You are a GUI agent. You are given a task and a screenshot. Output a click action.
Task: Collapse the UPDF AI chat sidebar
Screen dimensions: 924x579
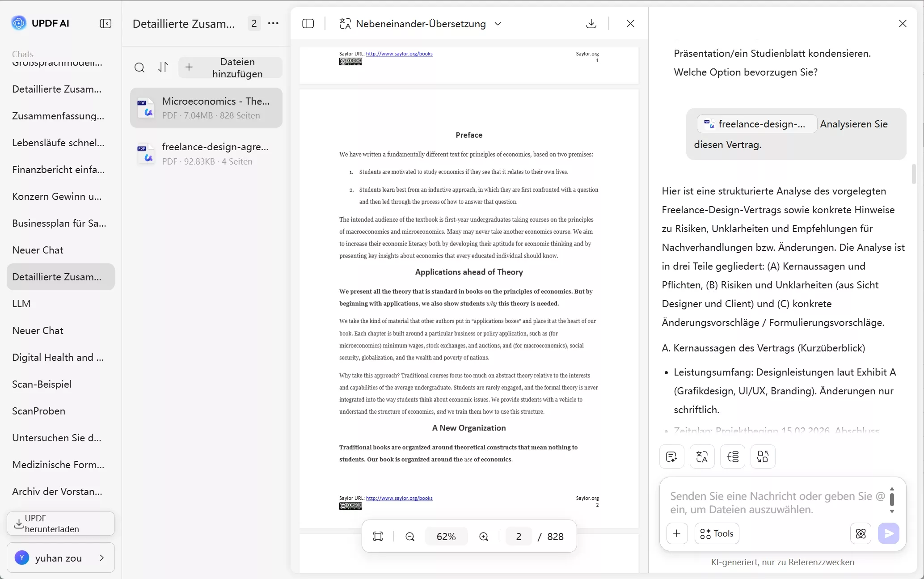coord(105,23)
